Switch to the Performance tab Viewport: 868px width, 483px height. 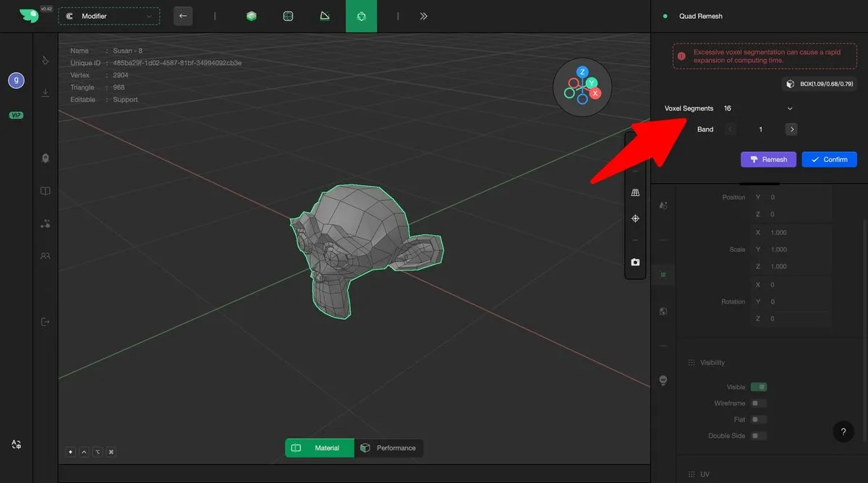[x=389, y=448]
